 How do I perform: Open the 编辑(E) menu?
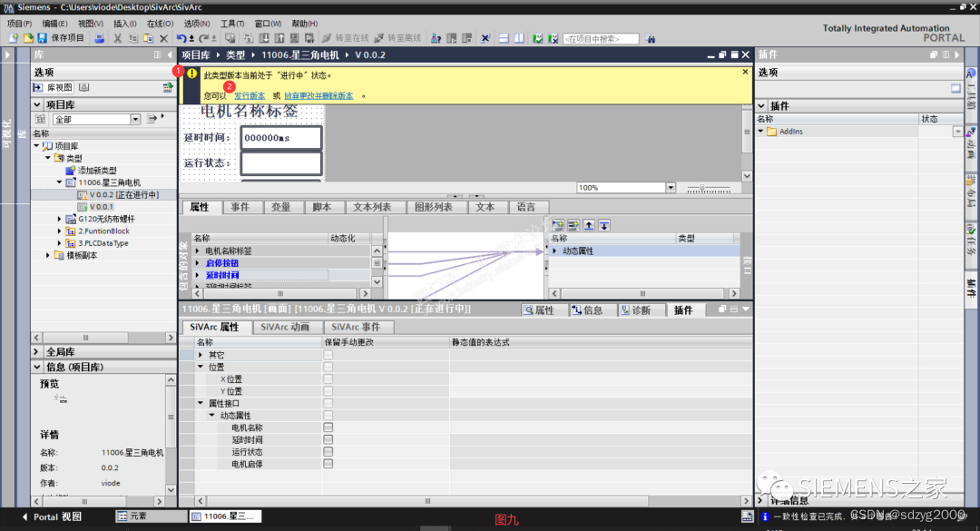pos(55,23)
